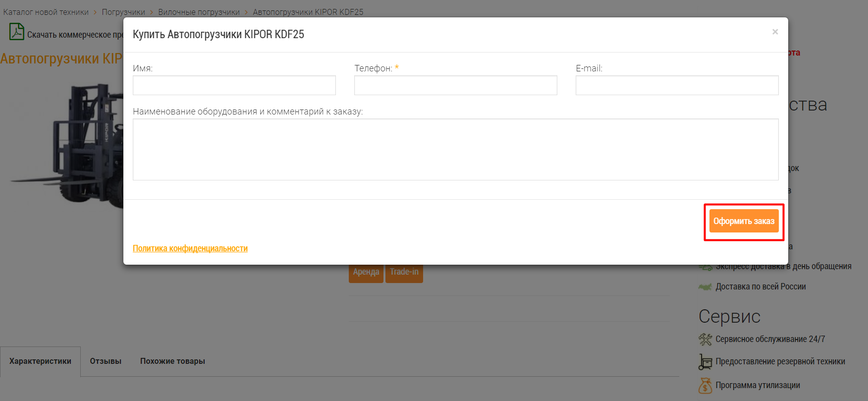This screenshot has height=401, width=868.
Task: Click the PDF download icon
Action: click(x=17, y=32)
